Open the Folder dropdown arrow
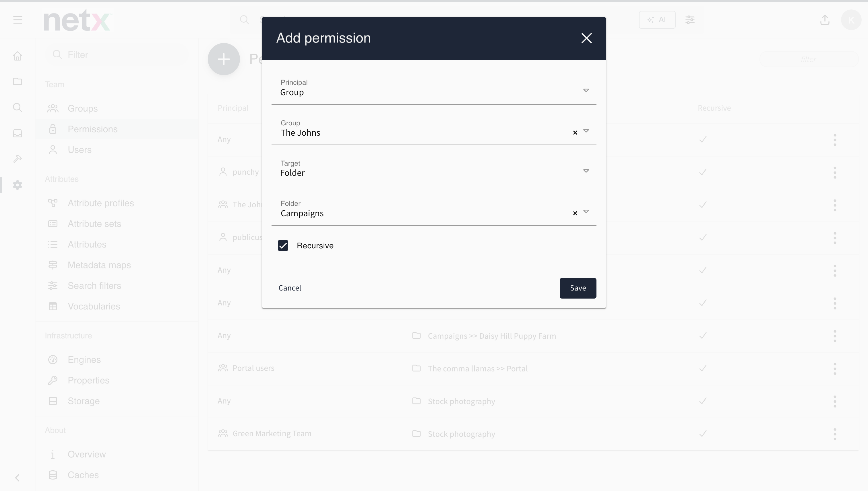This screenshot has width=868, height=491. tap(586, 211)
